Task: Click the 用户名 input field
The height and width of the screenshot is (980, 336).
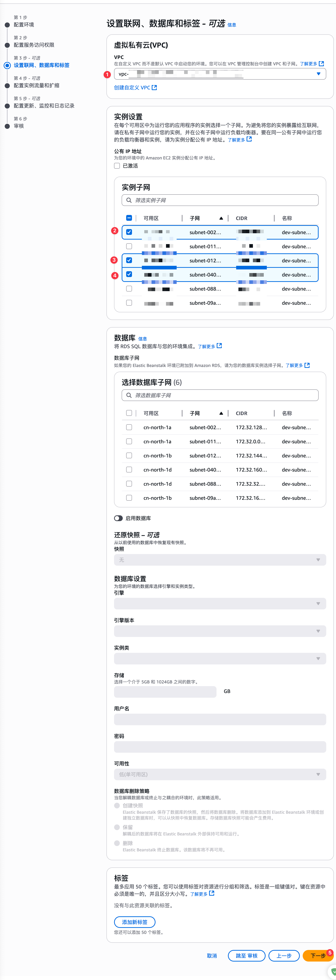Action: click(x=220, y=719)
